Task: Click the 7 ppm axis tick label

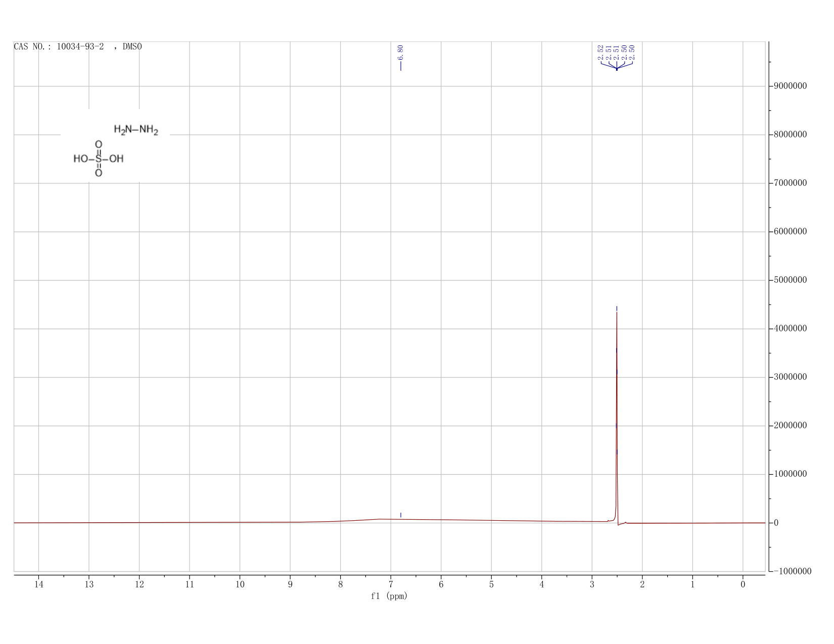Action: pos(391,584)
